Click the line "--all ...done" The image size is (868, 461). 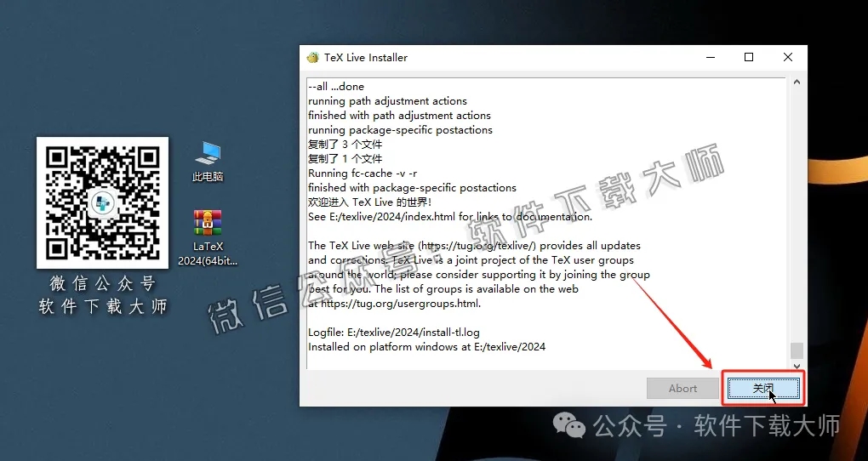(336, 87)
